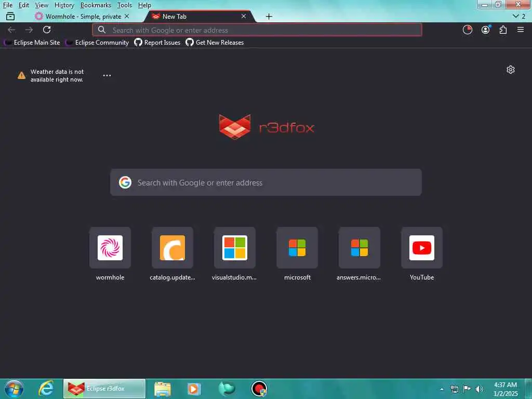Open the View menu
Screen dimensions: 532x399
[x=42, y=5]
